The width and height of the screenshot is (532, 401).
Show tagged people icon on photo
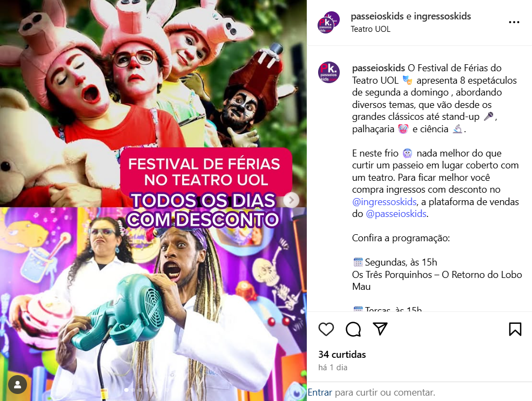17,384
